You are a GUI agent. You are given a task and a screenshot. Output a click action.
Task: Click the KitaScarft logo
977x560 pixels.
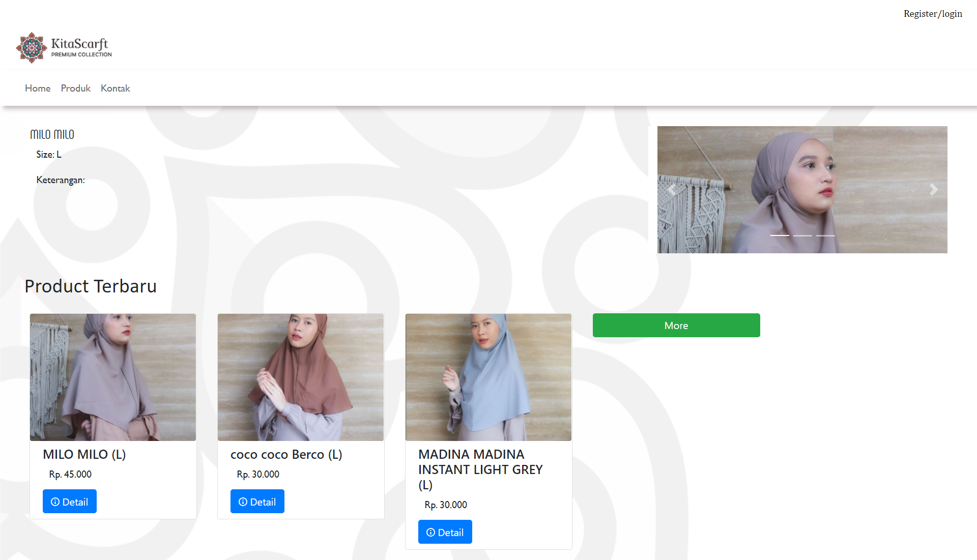64,47
